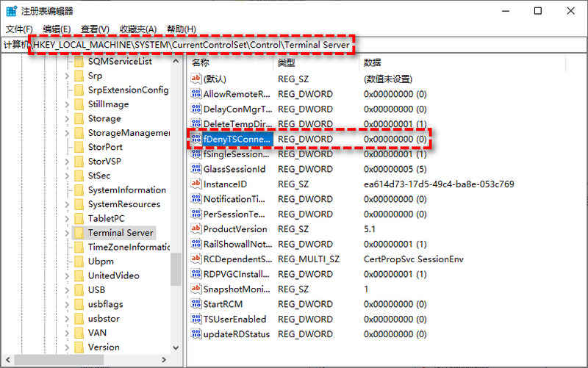Open the 帮助(H) help menu

click(181, 29)
